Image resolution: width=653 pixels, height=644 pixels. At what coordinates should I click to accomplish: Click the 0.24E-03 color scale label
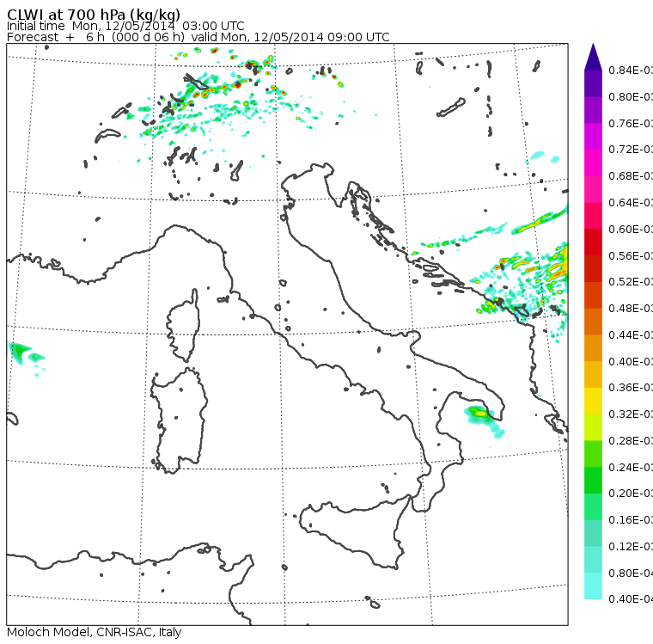(630, 467)
